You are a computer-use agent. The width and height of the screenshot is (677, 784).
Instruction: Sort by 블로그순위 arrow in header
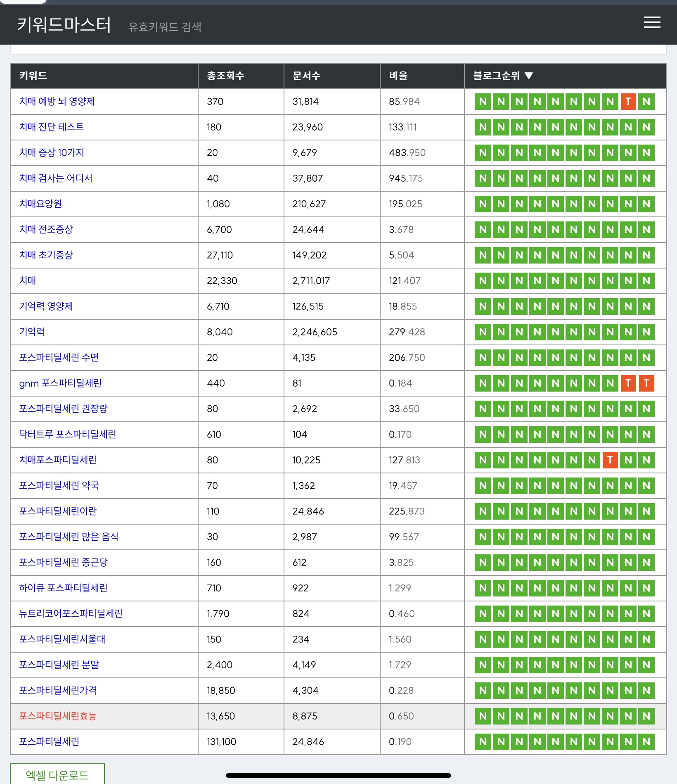529,76
